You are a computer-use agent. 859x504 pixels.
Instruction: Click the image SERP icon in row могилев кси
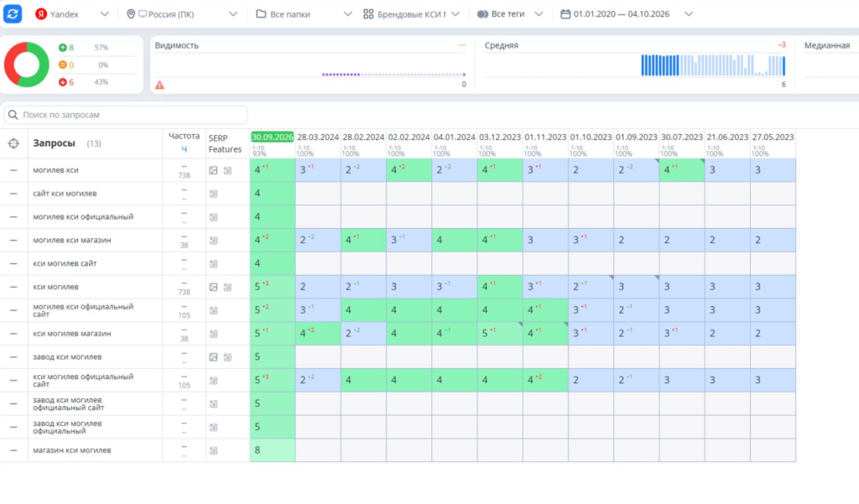(213, 170)
